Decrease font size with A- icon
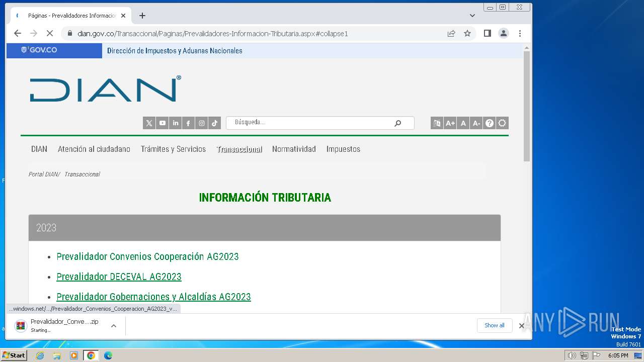 coord(476,123)
